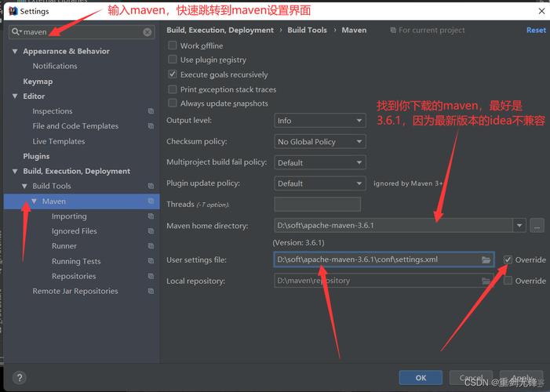Select Live Templates in tree

59,141
